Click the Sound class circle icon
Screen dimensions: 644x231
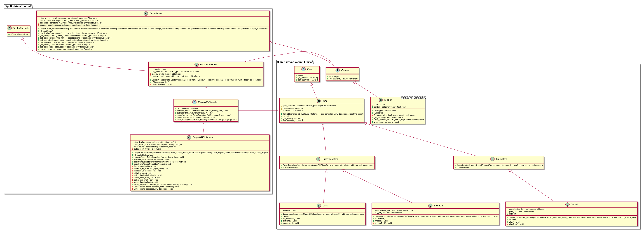(567, 204)
